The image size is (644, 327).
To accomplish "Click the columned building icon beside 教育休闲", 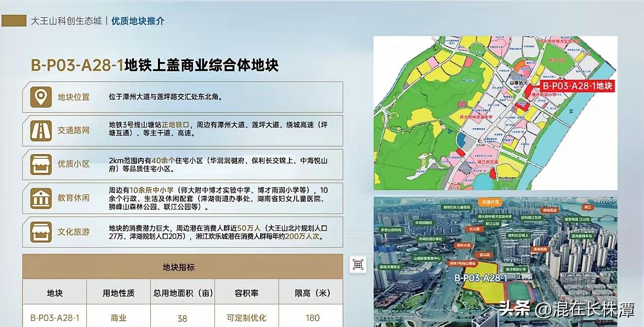I will click(x=41, y=198).
